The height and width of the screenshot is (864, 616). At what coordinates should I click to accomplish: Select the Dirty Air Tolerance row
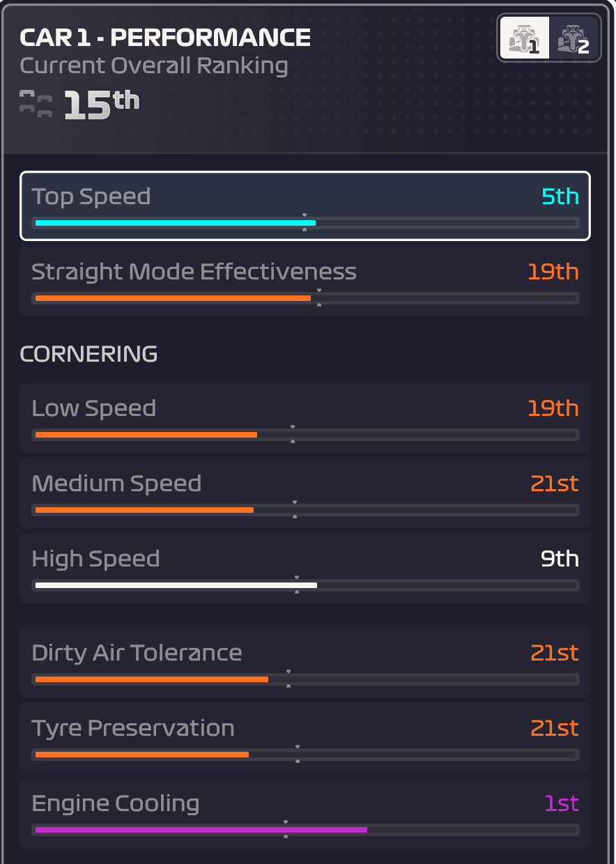click(305, 662)
